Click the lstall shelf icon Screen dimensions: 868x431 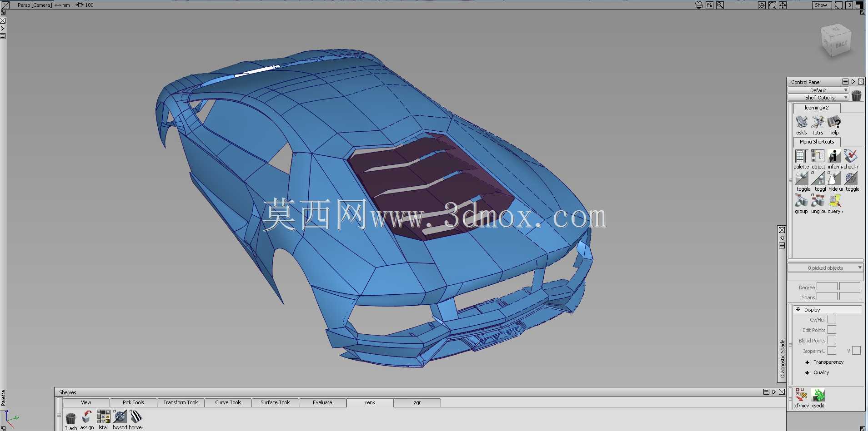103,417
